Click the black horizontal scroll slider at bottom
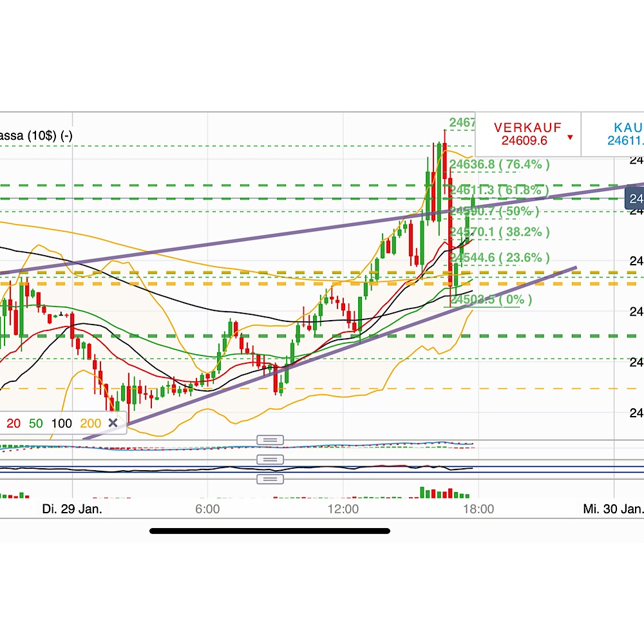Viewport: 644px width, 644px height. [269, 531]
